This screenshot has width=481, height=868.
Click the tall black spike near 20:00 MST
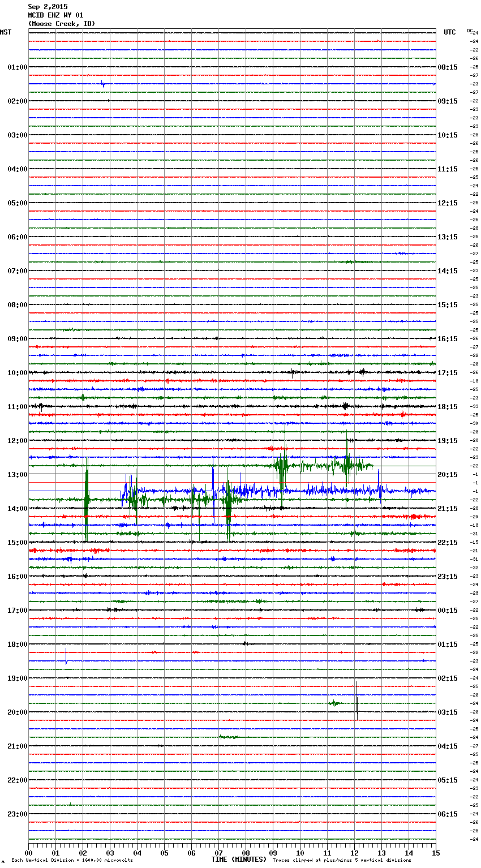click(x=357, y=701)
